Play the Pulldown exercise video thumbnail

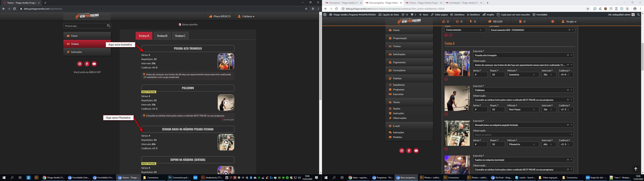[x=226, y=103]
